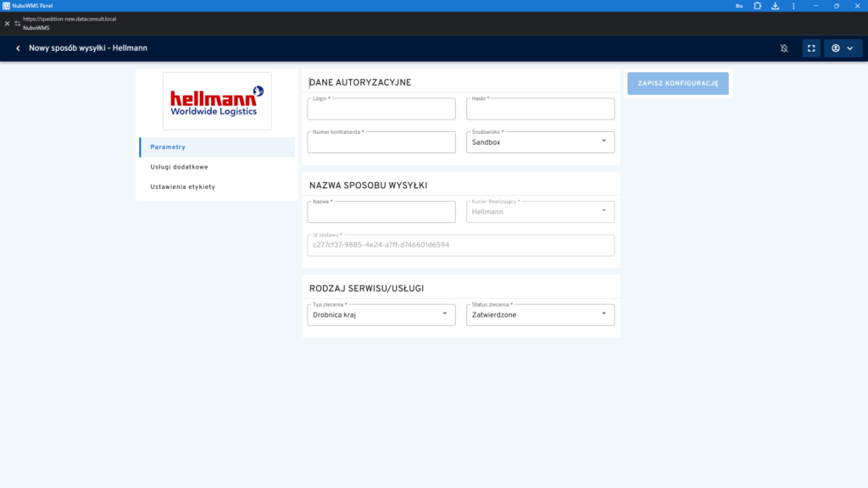The image size is (868, 488).
Task: Open the Status zlecenia dropdown
Action: [541, 314]
